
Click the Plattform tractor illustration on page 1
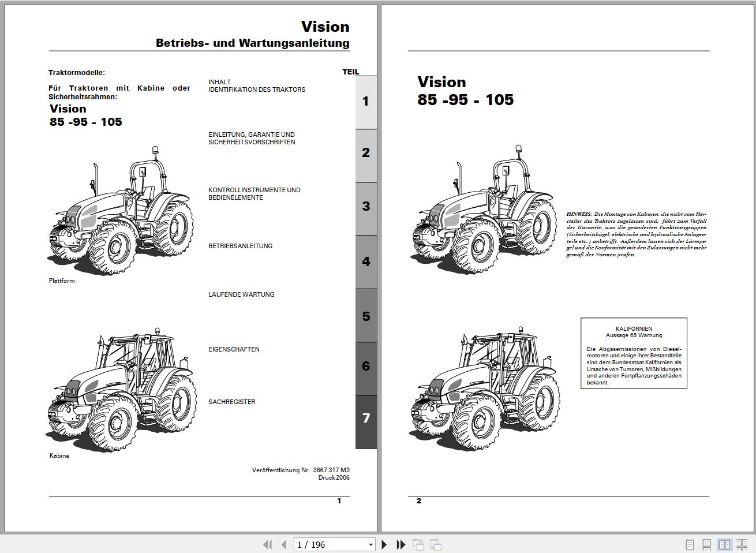point(120,210)
